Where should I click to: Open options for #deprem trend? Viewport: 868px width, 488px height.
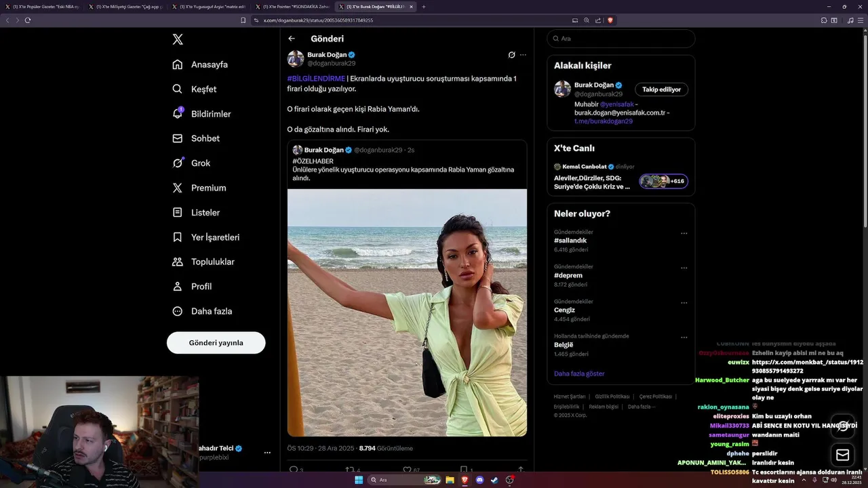coord(684,268)
